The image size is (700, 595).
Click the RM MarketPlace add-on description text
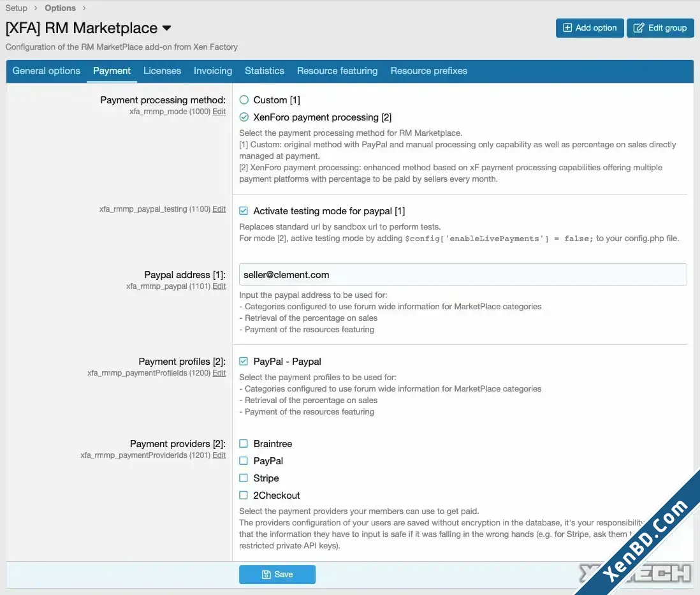(x=121, y=47)
